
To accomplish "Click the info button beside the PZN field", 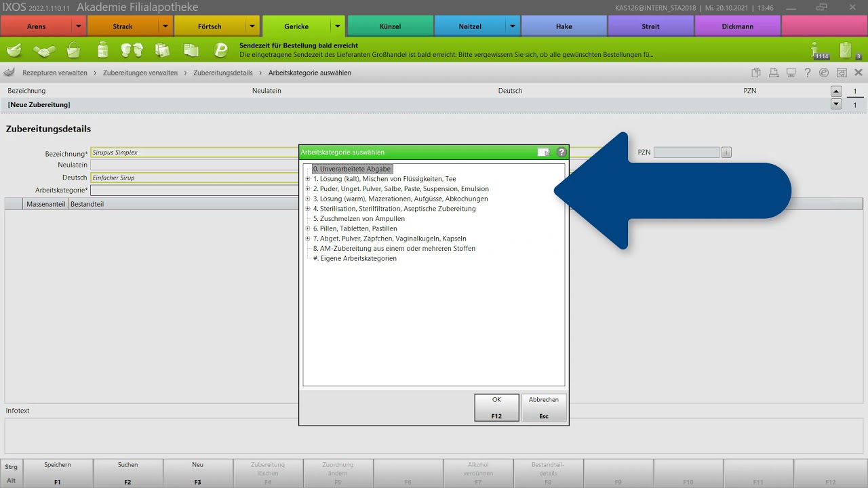I will pyautogui.click(x=726, y=152).
